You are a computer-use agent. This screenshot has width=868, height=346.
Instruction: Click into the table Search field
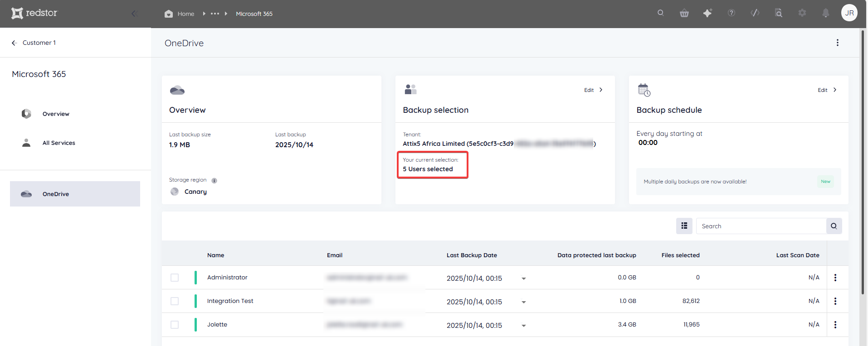pyautogui.click(x=761, y=226)
